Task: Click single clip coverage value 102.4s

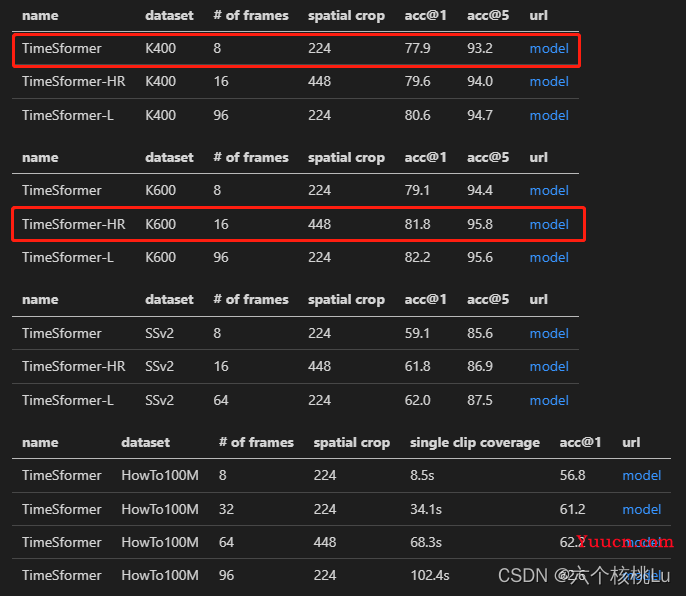Action: (430, 575)
